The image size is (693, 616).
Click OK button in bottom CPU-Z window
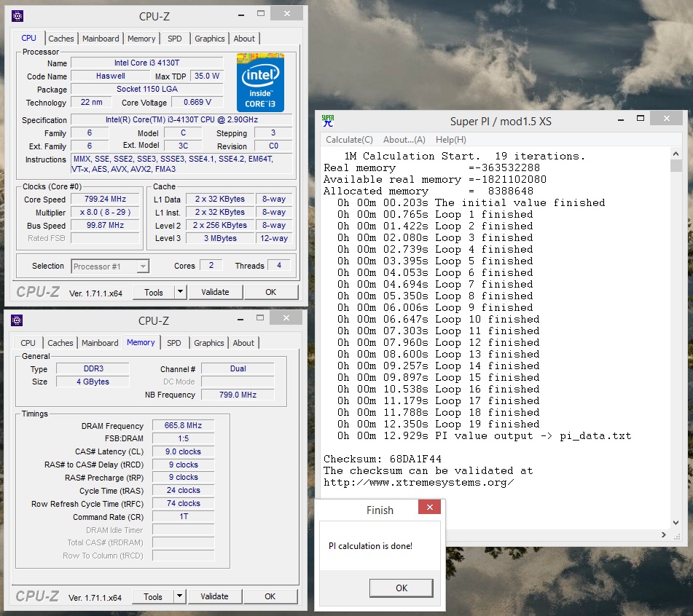click(x=270, y=596)
